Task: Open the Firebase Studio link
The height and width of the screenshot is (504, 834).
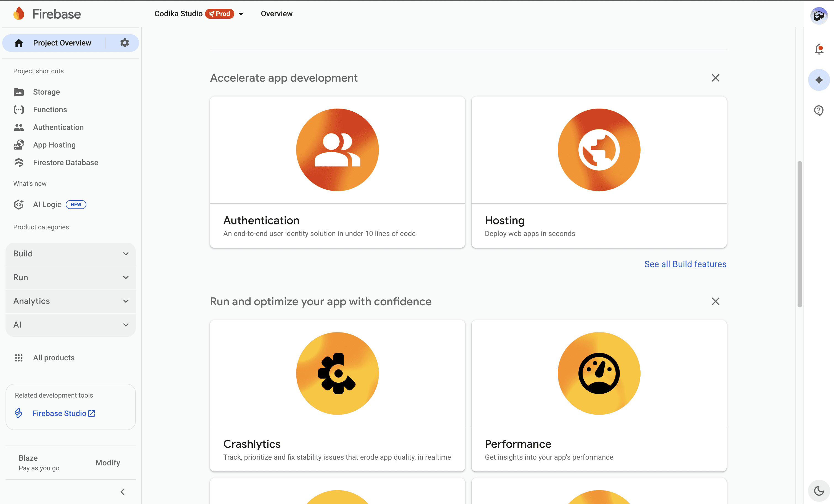Action: point(64,413)
